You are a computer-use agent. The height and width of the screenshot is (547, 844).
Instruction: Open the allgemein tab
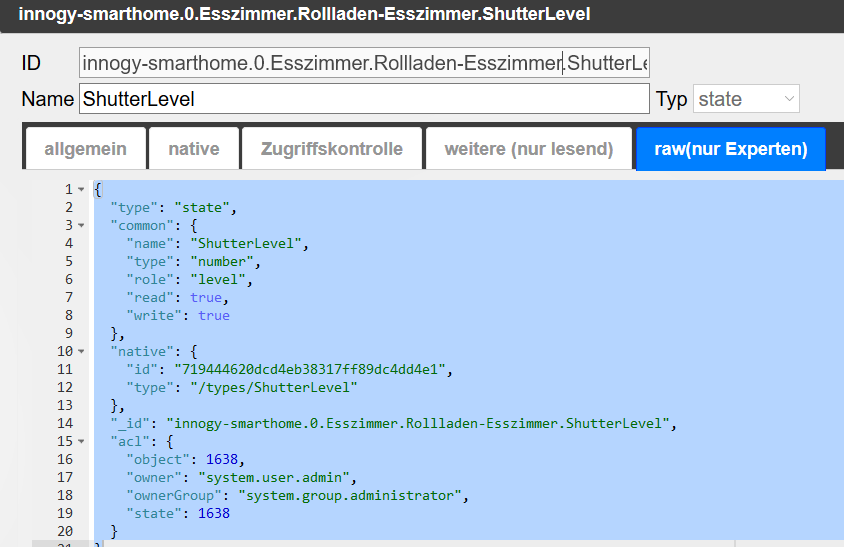pyautogui.click(x=86, y=149)
